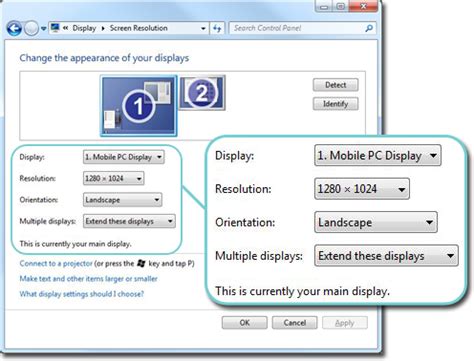
Task: Maximize the Screen Resolution window
Action: pyautogui.click(x=340, y=6)
